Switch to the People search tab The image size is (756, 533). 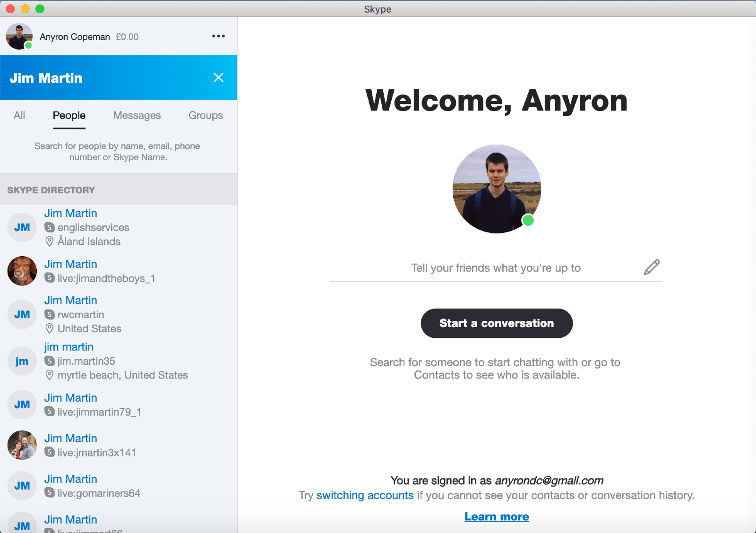[x=69, y=115]
